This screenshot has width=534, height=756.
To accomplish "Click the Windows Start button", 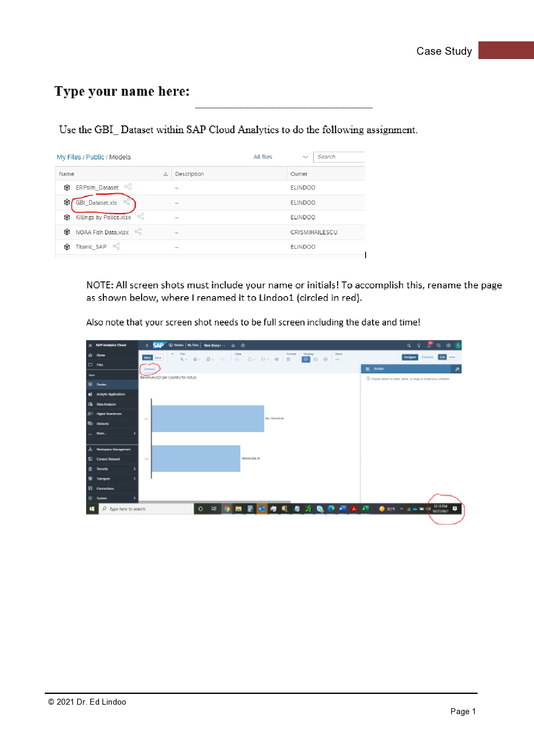I will point(92,509).
